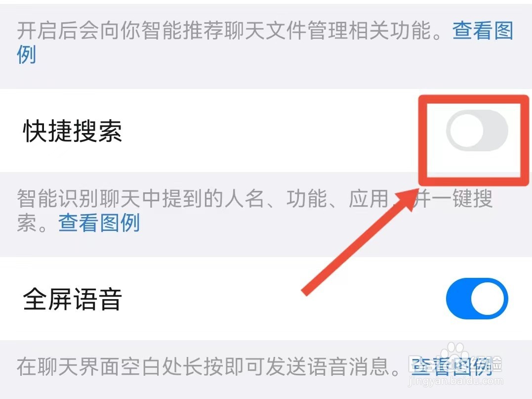This screenshot has height=399, width=532.
Task: Click the white knob of 快捷搜索 switch
Action: (466, 131)
